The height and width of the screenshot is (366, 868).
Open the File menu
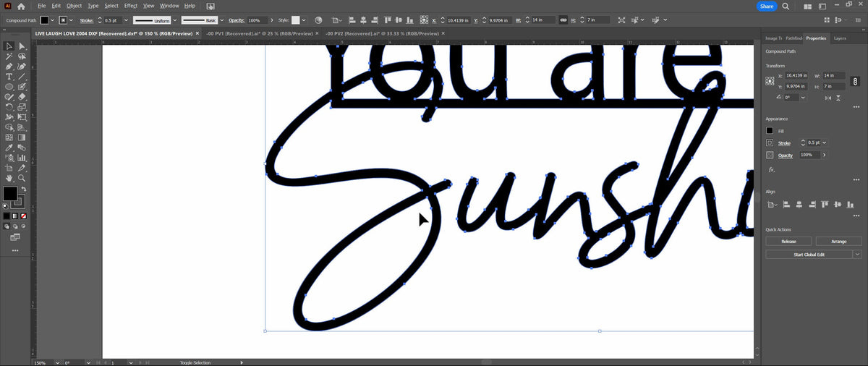42,6
